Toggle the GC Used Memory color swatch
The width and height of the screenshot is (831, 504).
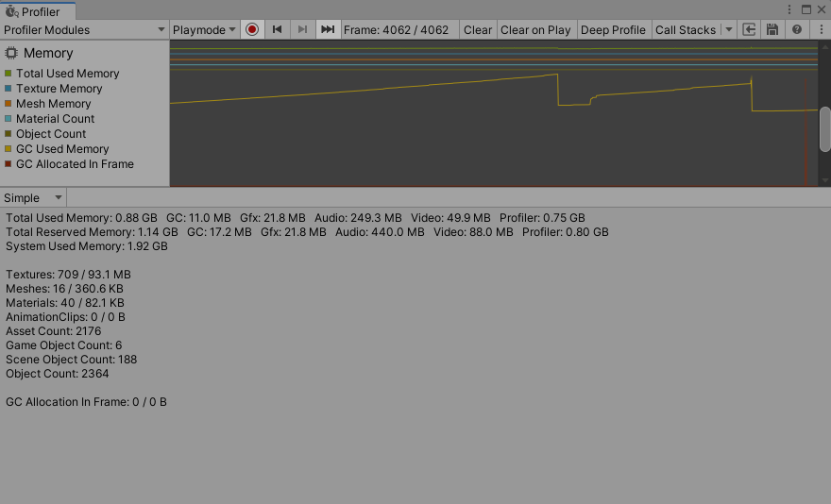(x=8, y=149)
